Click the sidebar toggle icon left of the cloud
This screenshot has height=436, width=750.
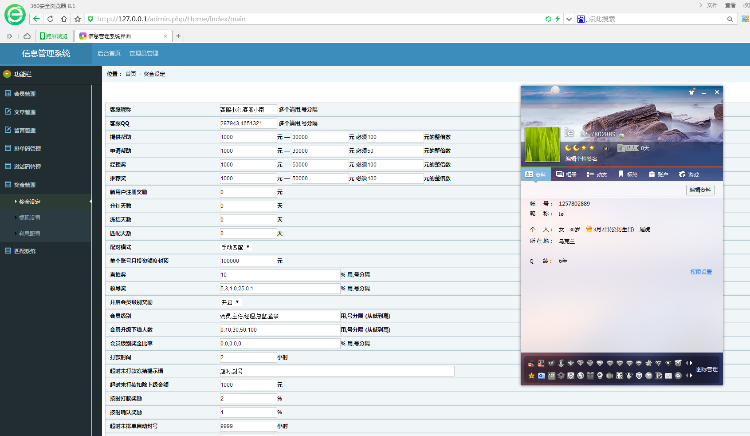(10, 36)
